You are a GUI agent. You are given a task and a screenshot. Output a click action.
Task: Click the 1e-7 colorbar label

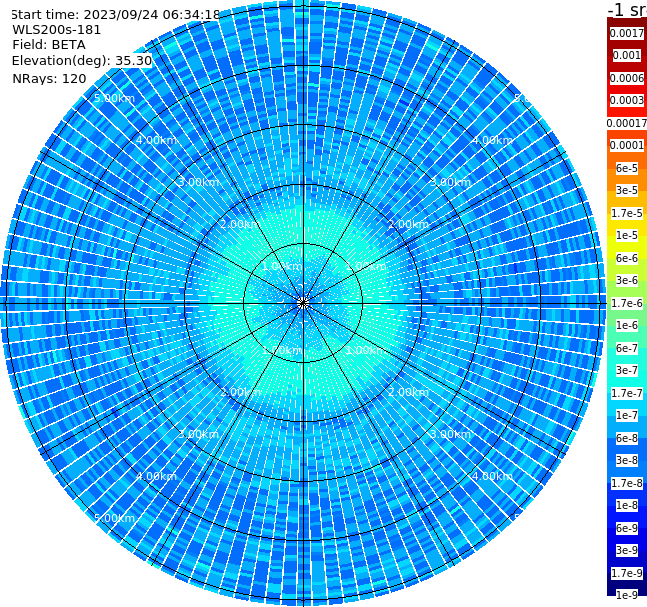tap(627, 415)
